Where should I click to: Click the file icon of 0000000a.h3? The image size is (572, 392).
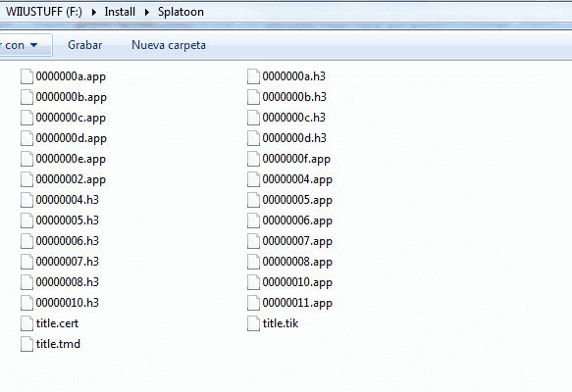253,76
